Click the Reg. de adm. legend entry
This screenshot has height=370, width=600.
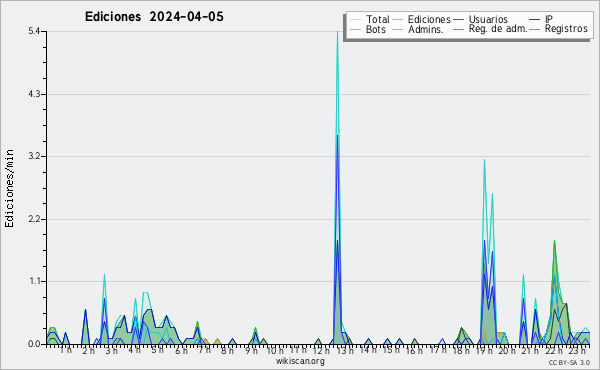[x=498, y=29]
